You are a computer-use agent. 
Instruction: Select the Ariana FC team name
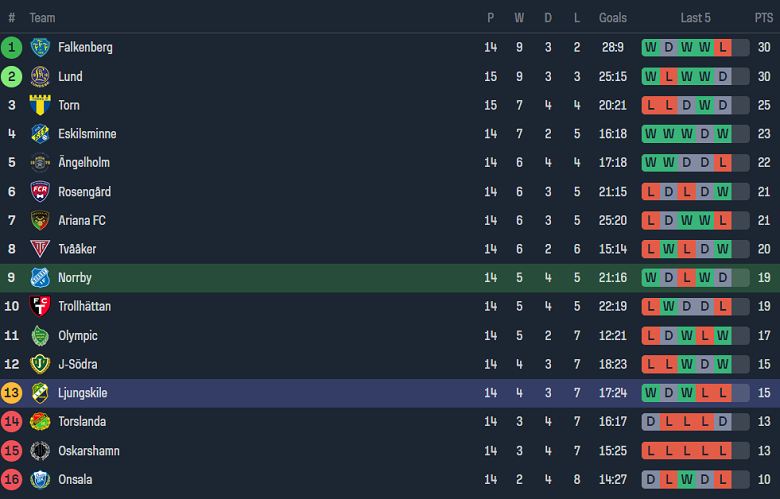82,220
